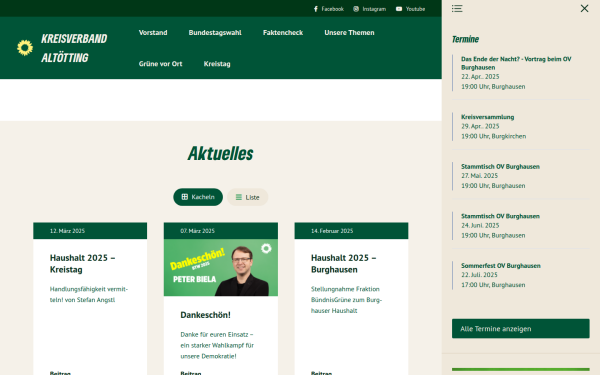
Task: Click date 12. März 2025 card header
Action: click(90, 231)
